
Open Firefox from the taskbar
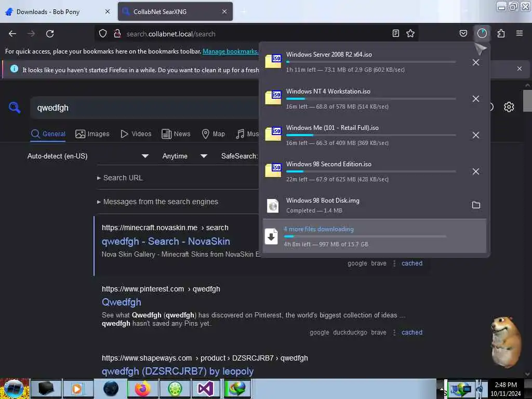point(143,389)
